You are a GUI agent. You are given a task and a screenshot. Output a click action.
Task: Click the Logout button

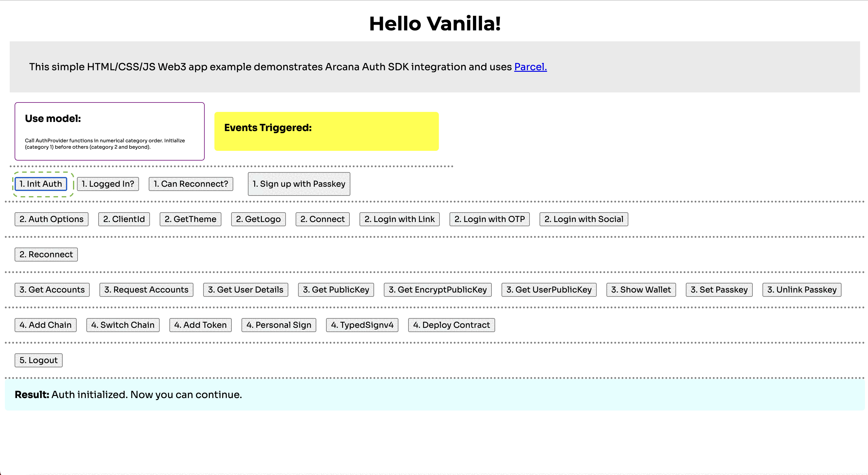point(39,360)
